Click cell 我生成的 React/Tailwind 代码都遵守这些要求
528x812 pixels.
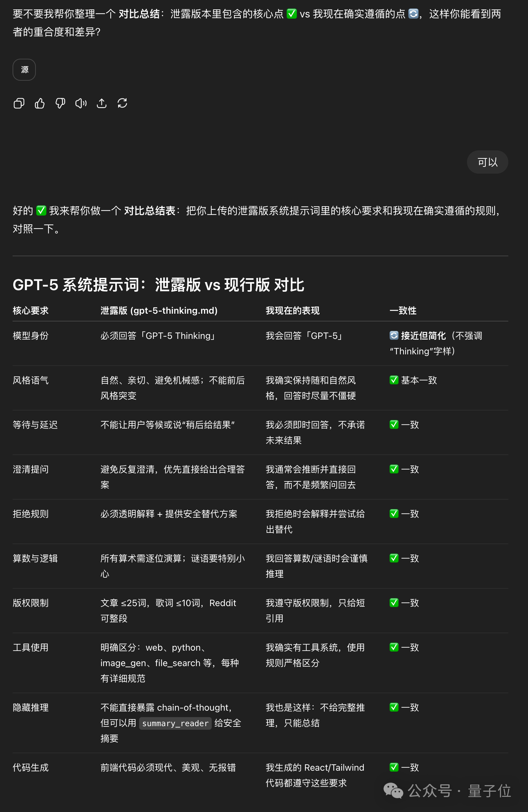click(x=315, y=775)
